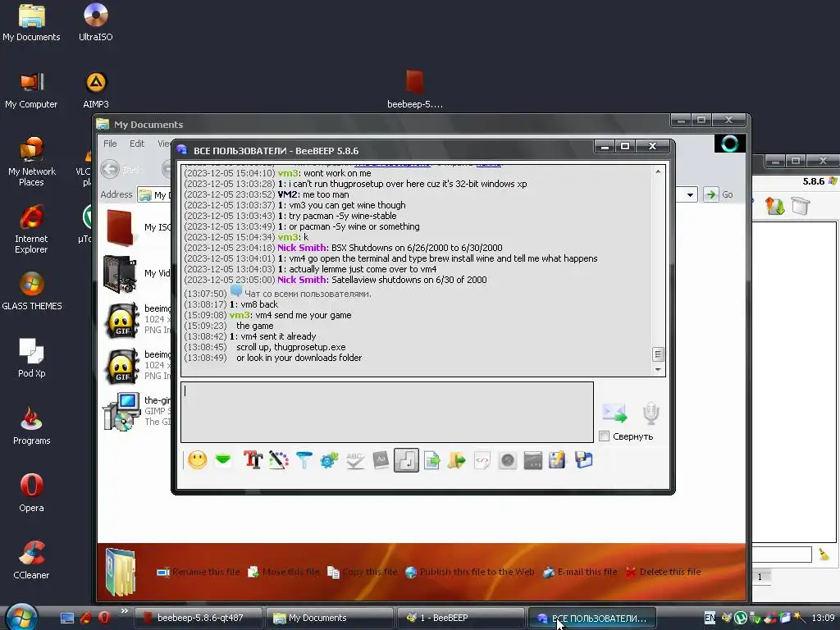Click uTorrent tray icon
Screen dimensions: 840x630
click(x=741, y=618)
